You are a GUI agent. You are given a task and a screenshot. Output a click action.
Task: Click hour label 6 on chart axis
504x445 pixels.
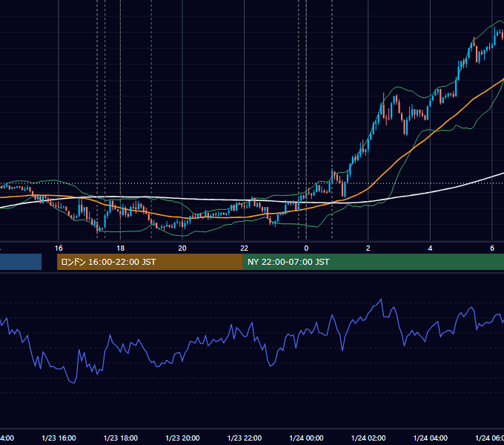tap(492, 248)
